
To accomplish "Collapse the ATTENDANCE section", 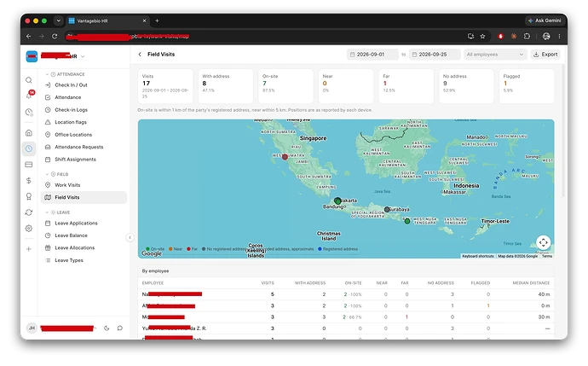I will (x=47, y=74).
